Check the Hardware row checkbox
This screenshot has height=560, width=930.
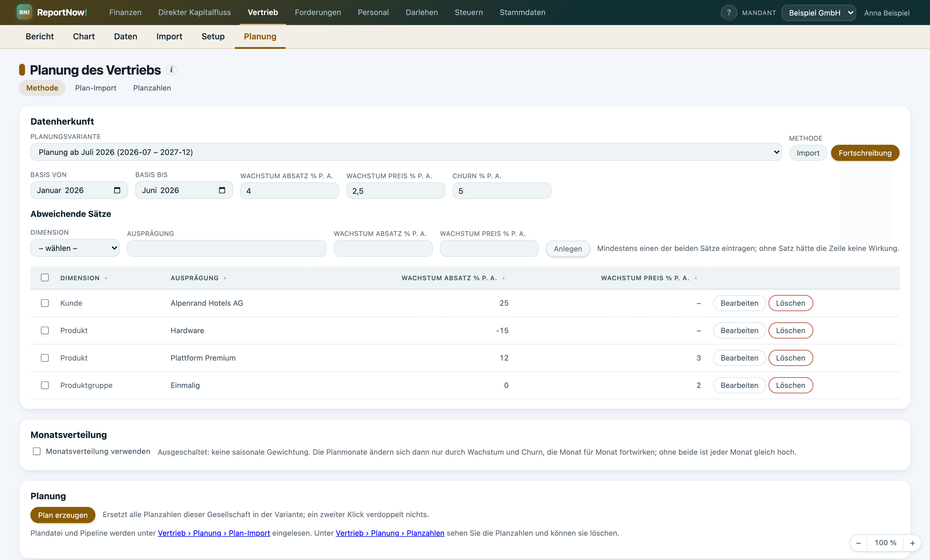45,330
